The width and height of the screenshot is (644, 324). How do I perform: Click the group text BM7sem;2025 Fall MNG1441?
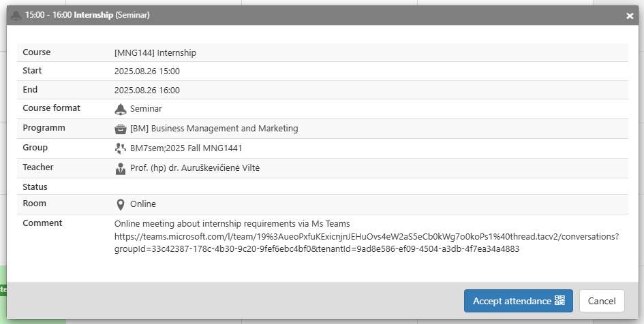click(x=186, y=148)
